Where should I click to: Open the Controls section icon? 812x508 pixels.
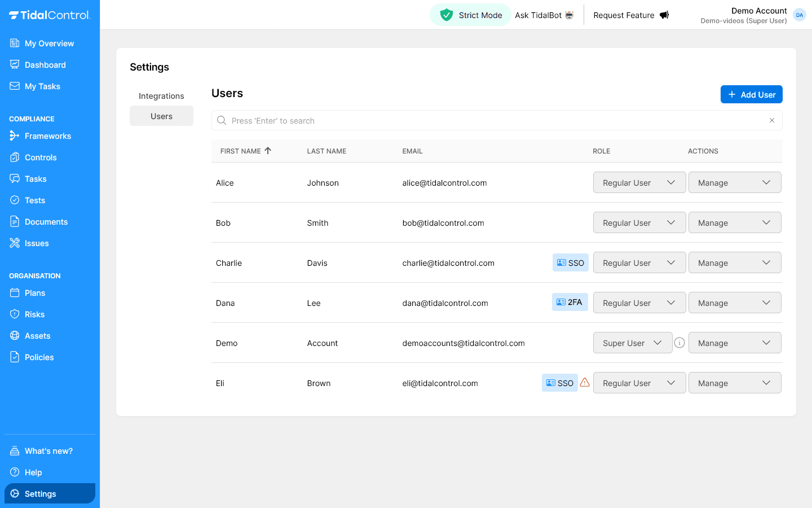pos(14,157)
